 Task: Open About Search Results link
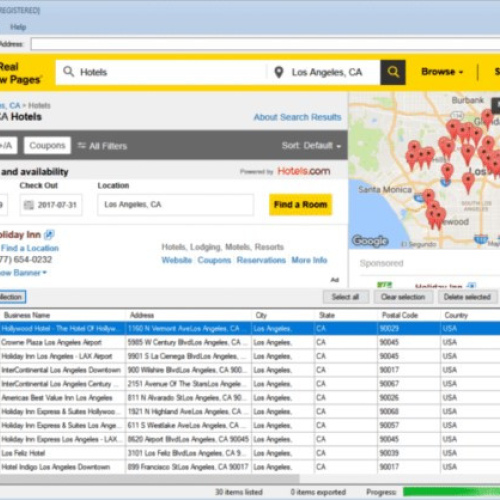tap(297, 117)
